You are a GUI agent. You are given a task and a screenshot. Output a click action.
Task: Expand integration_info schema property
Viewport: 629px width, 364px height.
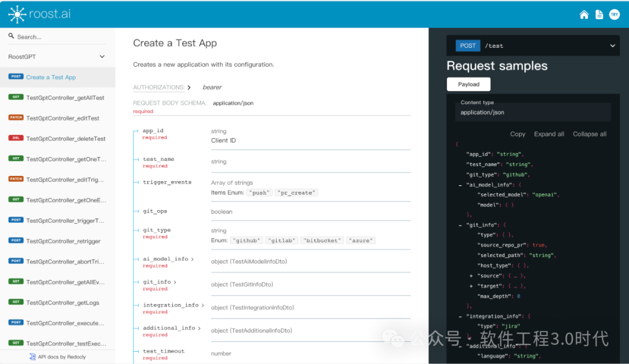[174, 305]
